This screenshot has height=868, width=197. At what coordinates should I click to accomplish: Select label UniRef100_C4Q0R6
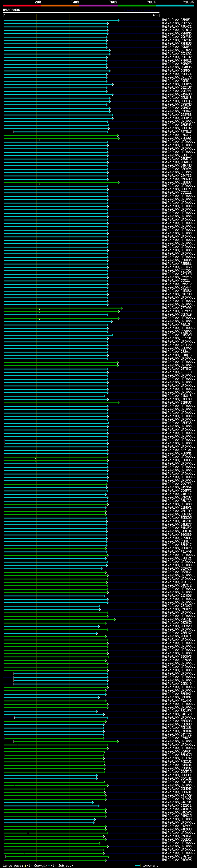coord(177,860)
